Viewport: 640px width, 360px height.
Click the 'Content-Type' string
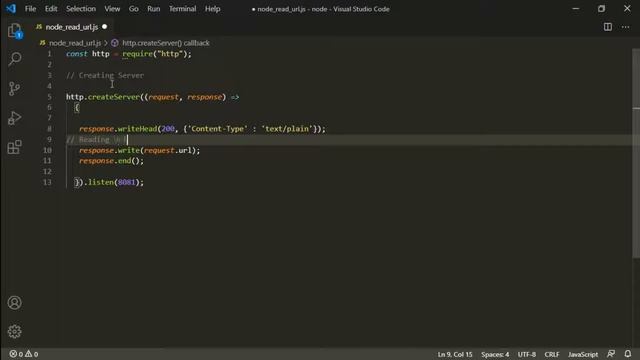(x=218, y=129)
